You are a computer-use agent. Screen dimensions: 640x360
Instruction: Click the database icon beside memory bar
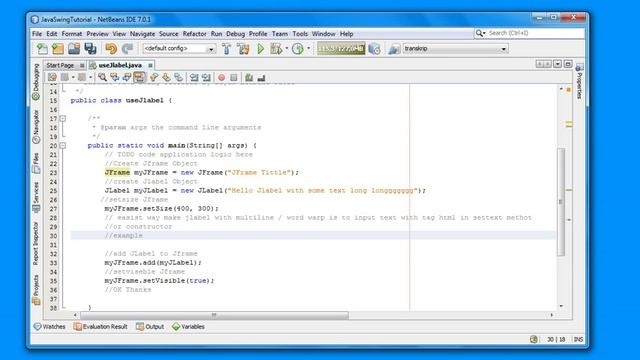pos(374,49)
